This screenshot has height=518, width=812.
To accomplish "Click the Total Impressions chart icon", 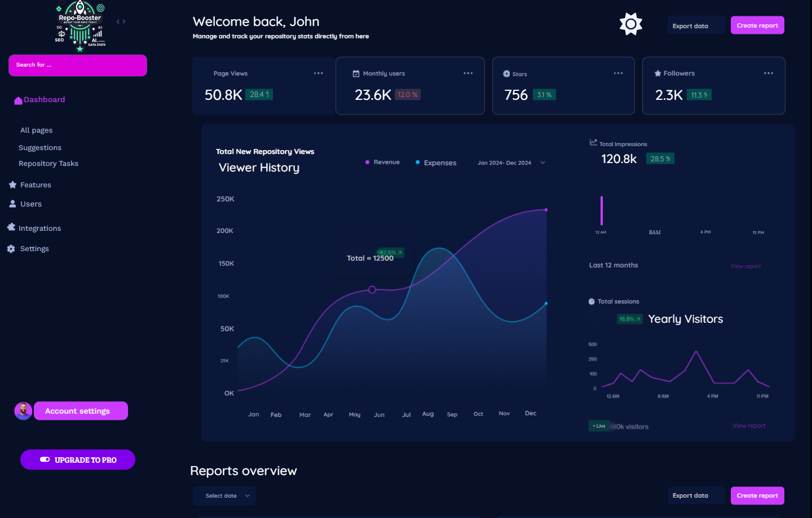I will (593, 142).
